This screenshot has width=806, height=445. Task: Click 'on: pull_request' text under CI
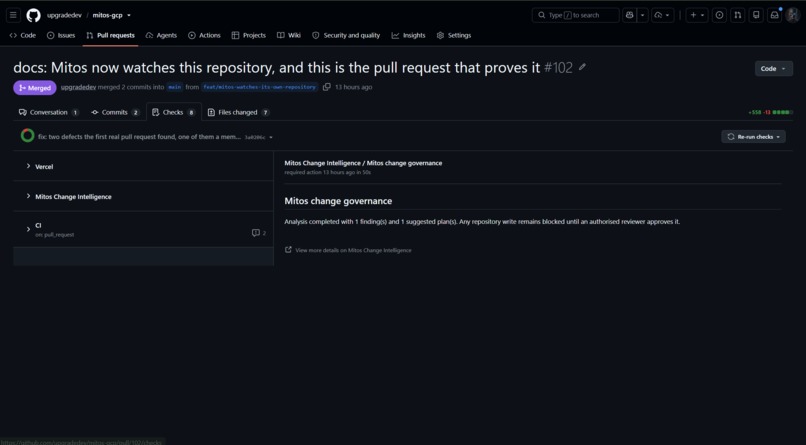pos(54,235)
